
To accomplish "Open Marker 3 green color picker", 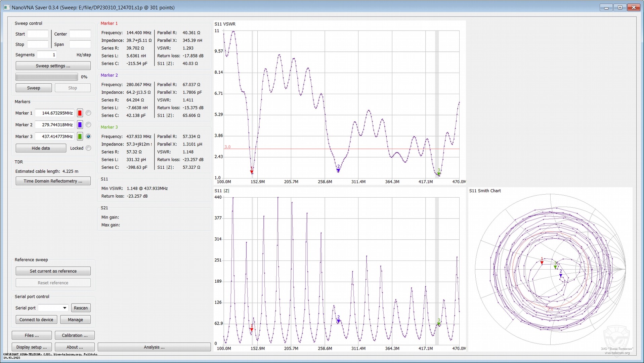I will (x=80, y=136).
